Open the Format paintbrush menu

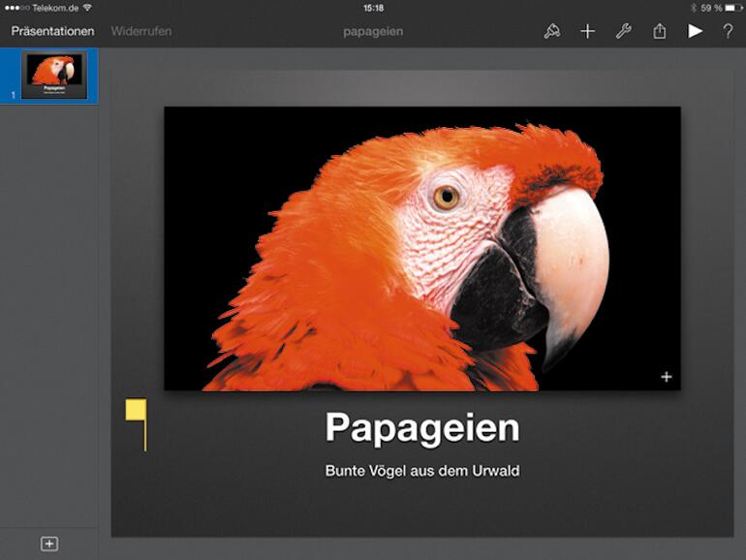tap(552, 31)
